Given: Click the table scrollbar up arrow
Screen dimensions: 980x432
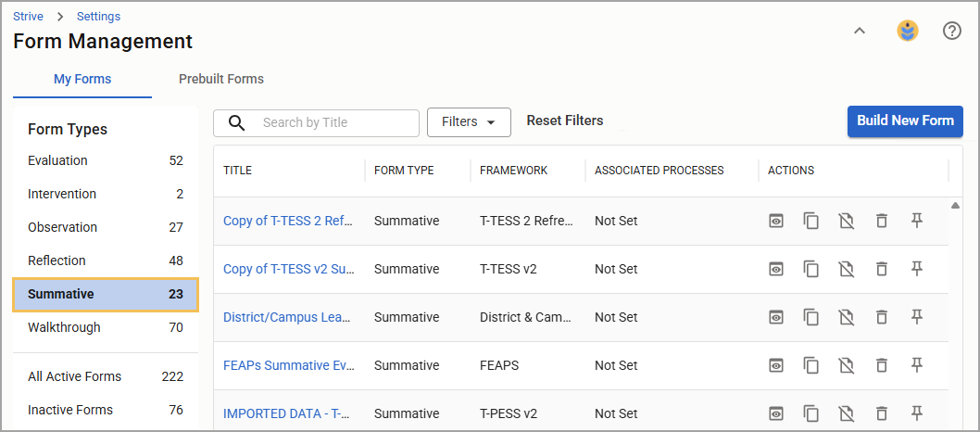Looking at the screenshot, I should 955,205.
